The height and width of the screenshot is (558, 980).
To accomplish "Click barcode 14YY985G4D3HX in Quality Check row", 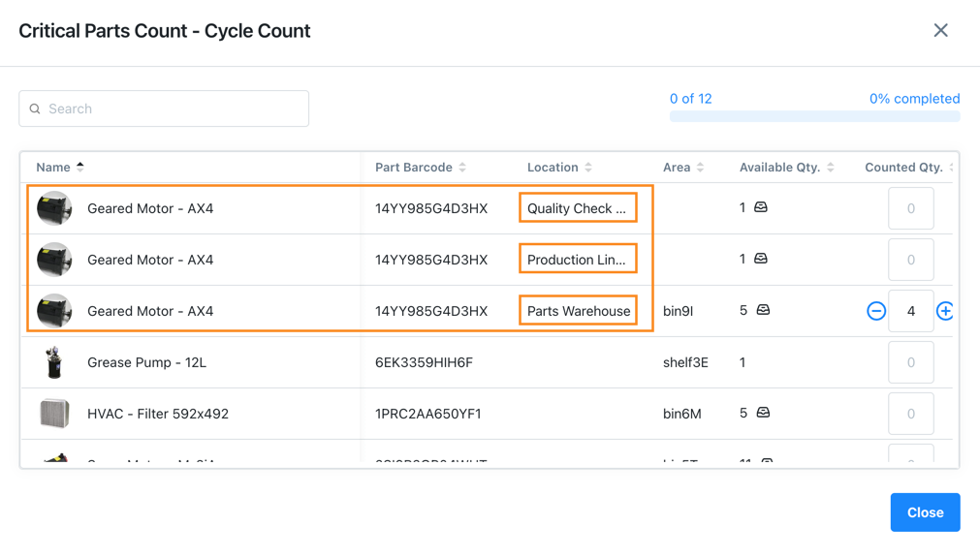I will 431,208.
